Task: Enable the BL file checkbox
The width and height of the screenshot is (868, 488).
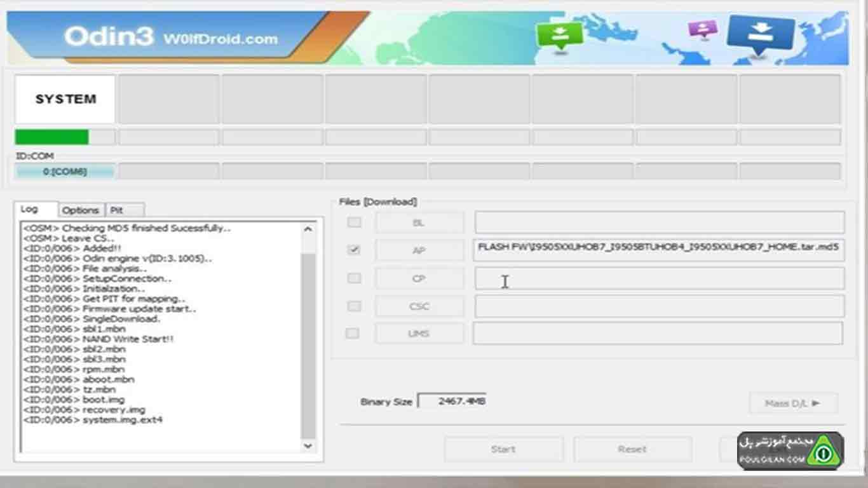Action: [354, 222]
